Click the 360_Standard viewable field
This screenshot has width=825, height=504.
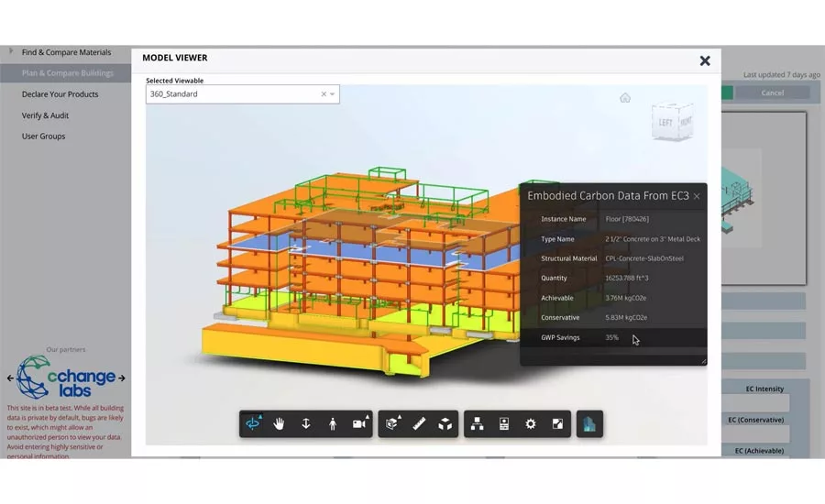click(x=243, y=94)
